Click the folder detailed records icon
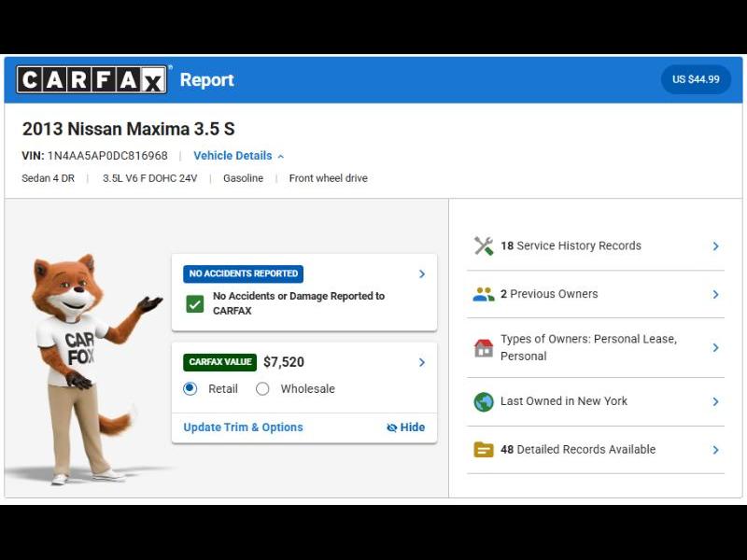747x560 pixels. [x=484, y=450]
